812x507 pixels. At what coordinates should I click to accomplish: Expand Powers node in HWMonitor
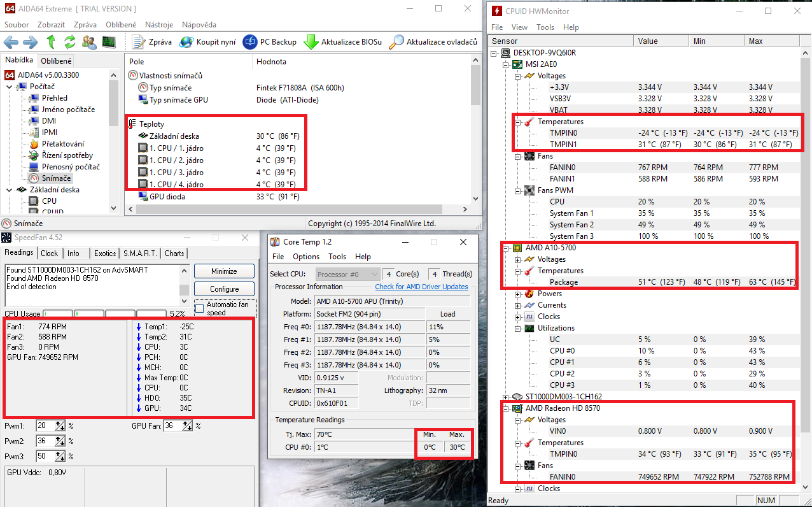point(517,294)
